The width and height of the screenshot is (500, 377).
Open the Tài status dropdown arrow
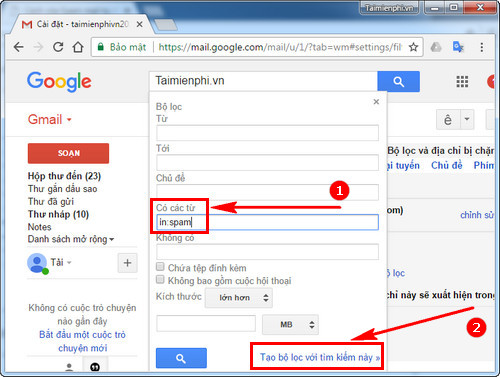(x=69, y=263)
